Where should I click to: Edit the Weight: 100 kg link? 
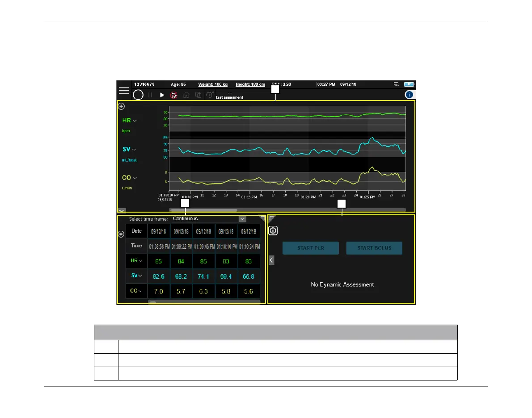213,84
